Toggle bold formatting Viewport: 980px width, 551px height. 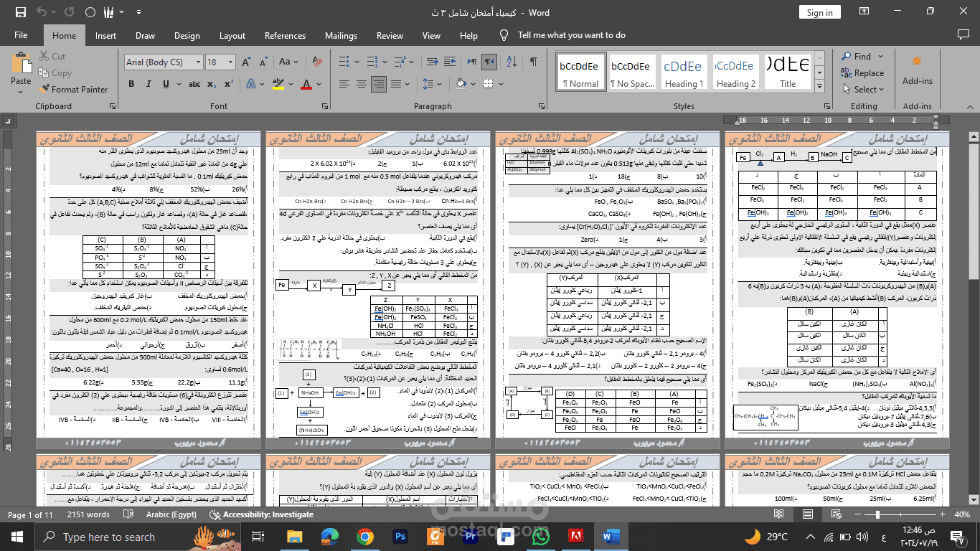[131, 84]
